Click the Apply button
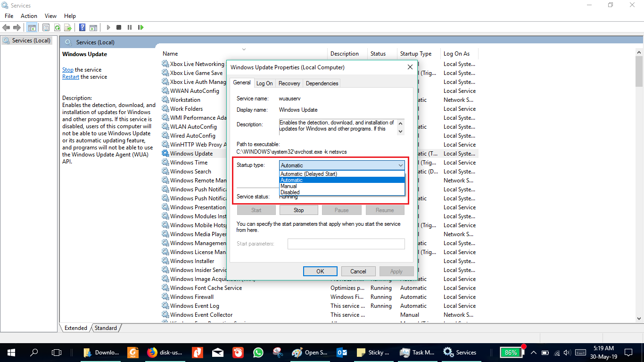The height and width of the screenshot is (362, 644). [396, 271]
